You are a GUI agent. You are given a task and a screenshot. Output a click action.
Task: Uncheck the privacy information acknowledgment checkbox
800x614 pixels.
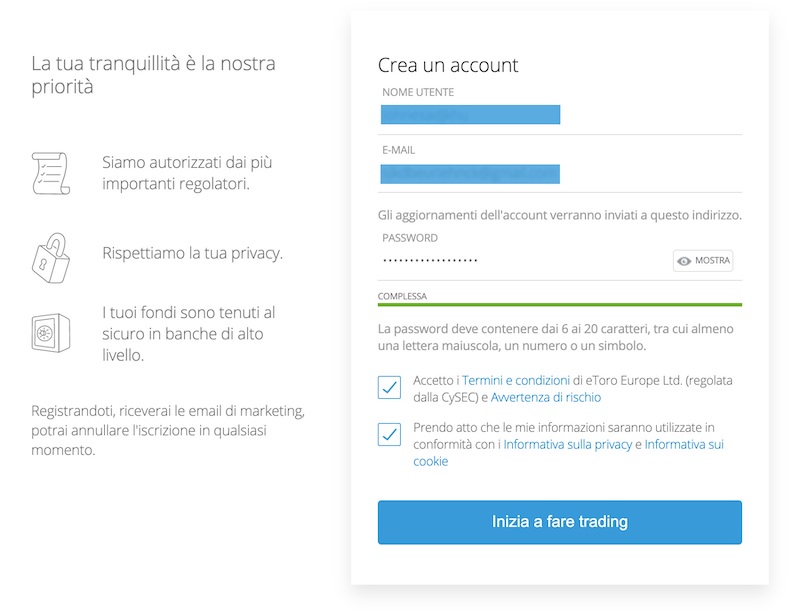389,434
